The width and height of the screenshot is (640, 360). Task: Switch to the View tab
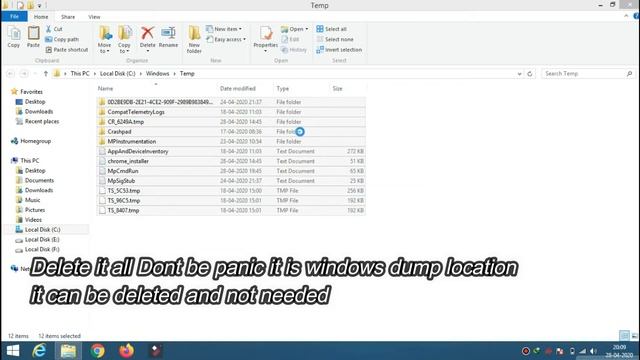pyautogui.click(x=94, y=17)
